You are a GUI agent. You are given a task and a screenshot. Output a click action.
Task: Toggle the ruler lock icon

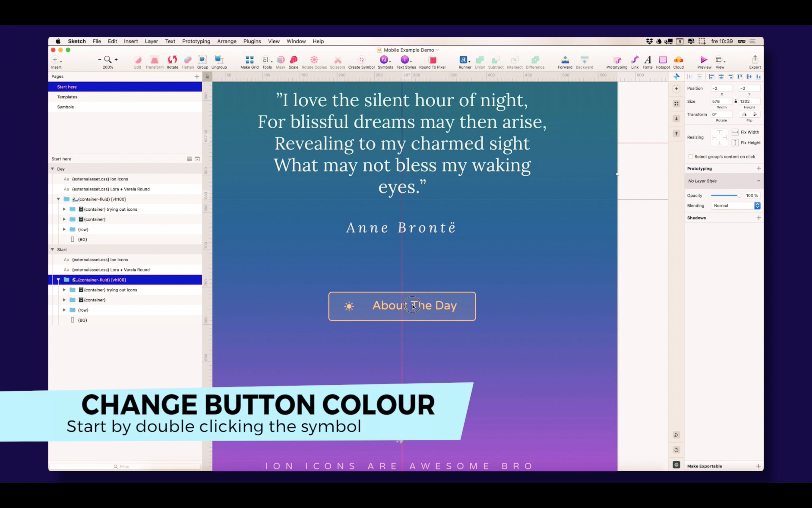(x=207, y=77)
